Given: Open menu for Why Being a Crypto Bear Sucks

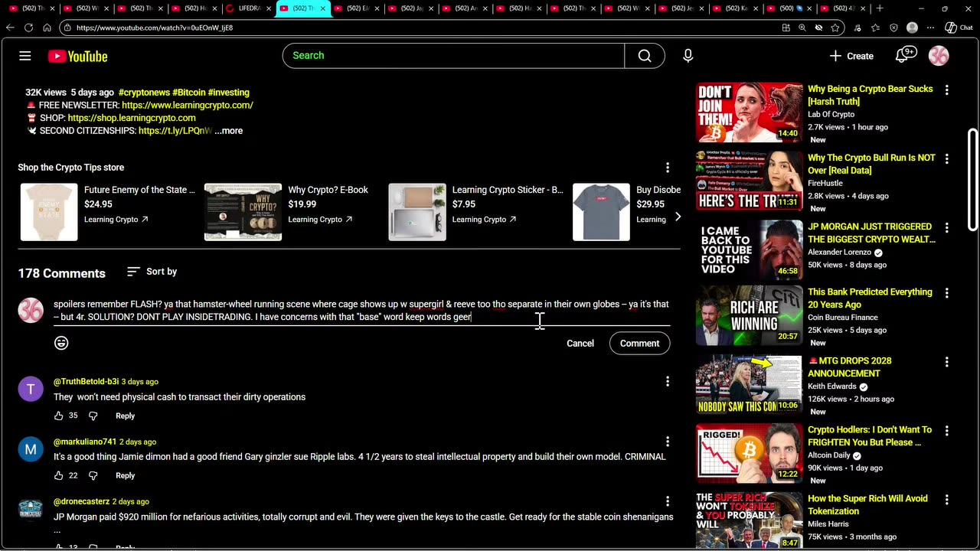Looking at the screenshot, I should coord(947,90).
